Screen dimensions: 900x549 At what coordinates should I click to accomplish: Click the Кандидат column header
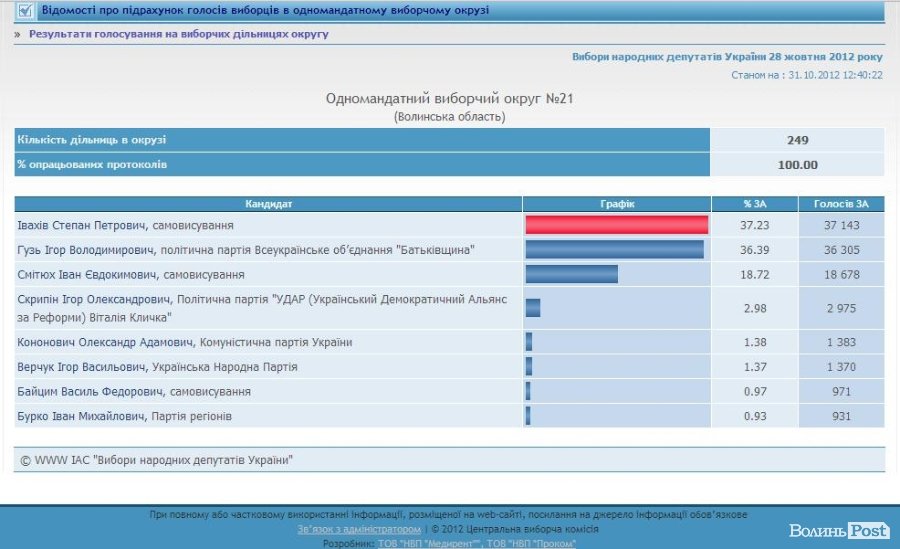[x=268, y=204]
